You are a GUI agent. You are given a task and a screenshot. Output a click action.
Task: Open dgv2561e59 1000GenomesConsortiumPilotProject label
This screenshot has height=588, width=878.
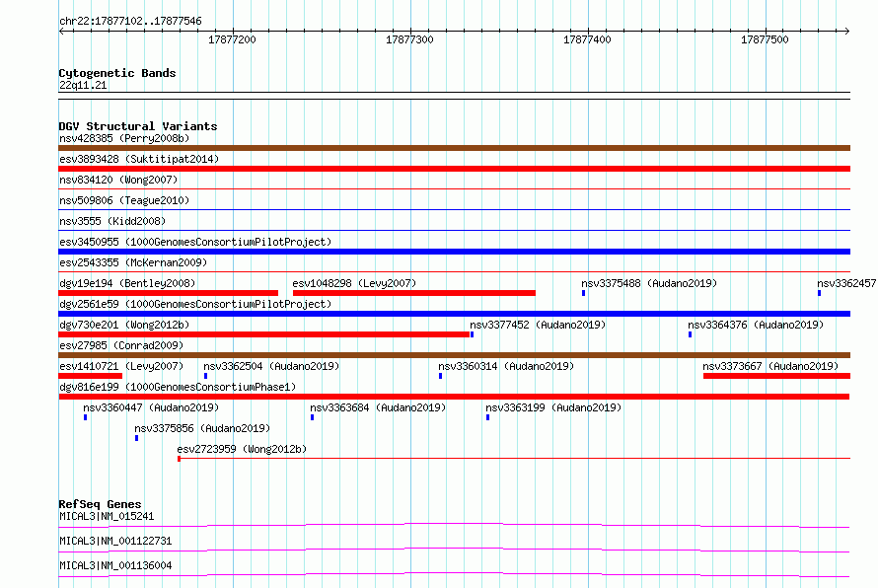click(x=195, y=304)
